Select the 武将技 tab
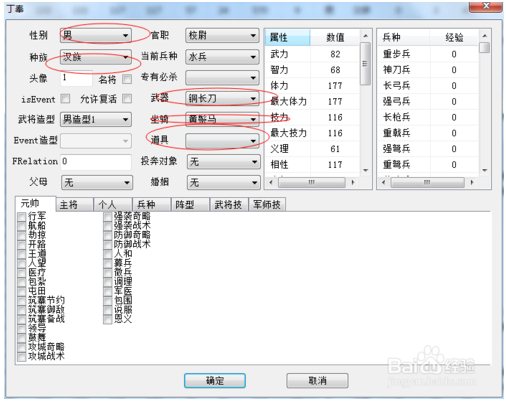Image resolution: width=506 pixels, height=403 pixels. click(229, 205)
